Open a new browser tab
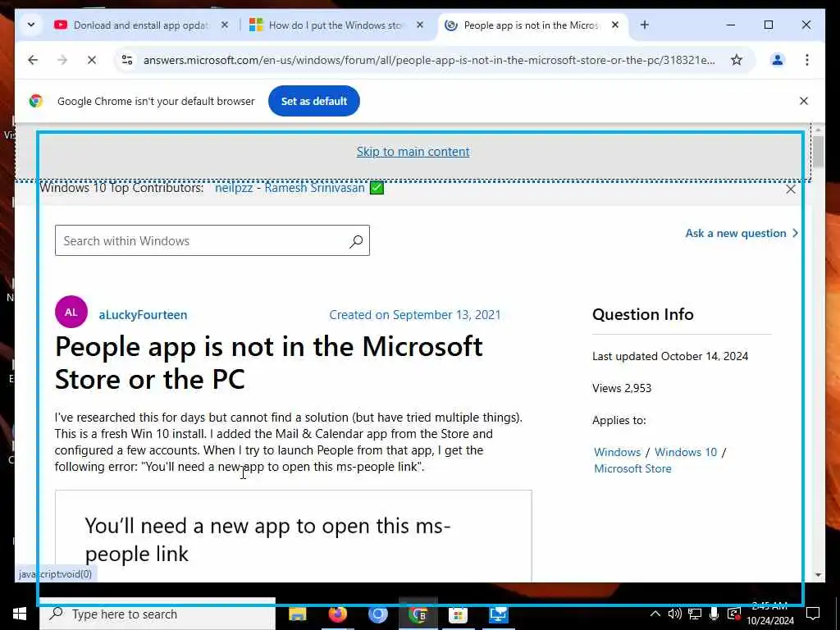Viewport: 840px width, 630px height. (645, 25)
